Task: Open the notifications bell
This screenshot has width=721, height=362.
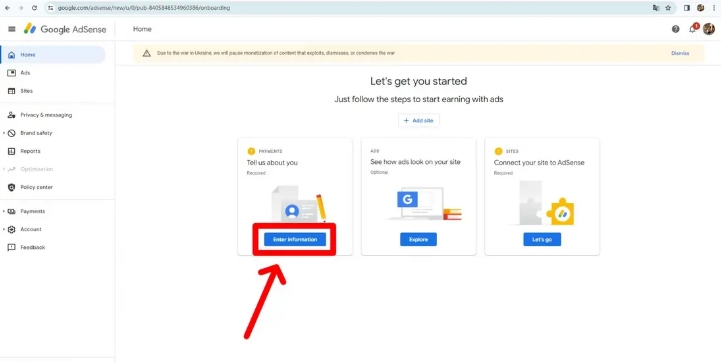Action: [x=692, y=29]
